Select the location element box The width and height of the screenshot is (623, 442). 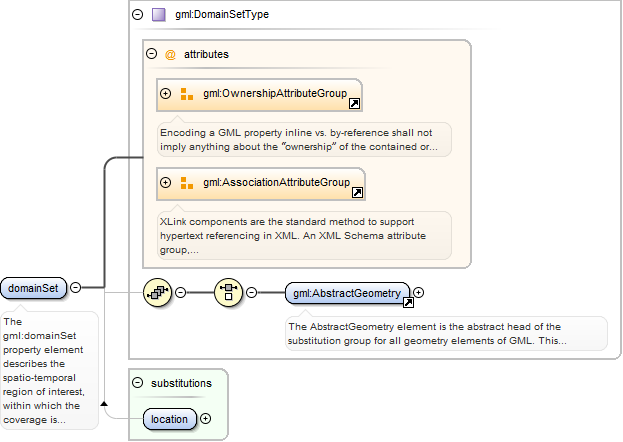point(169,419)
